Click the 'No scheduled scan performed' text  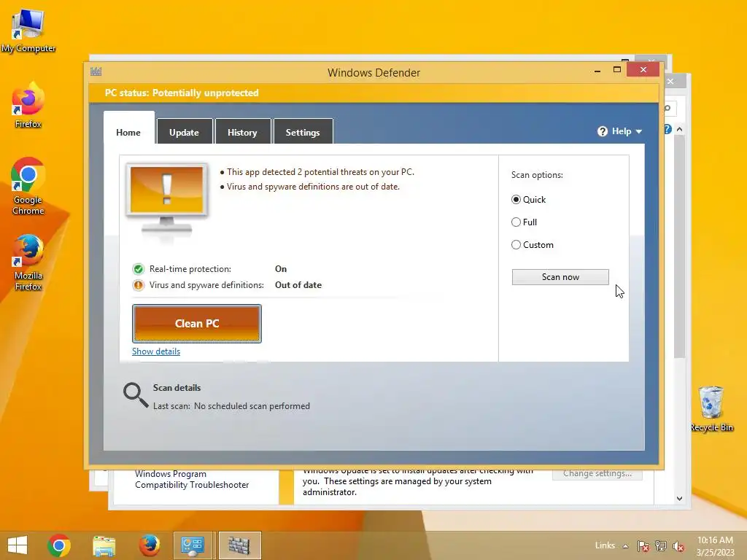252,406
